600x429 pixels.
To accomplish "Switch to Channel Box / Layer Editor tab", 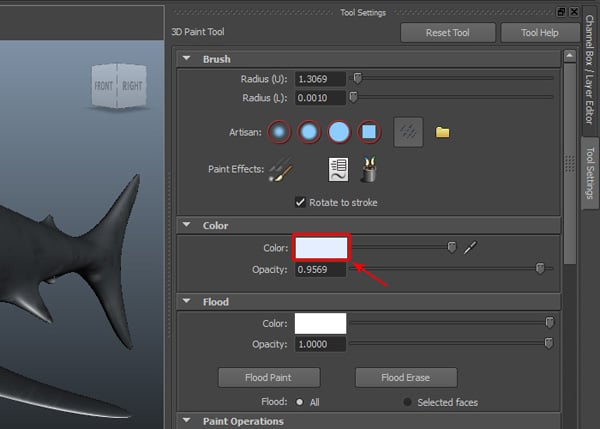I will coord(588,75).
